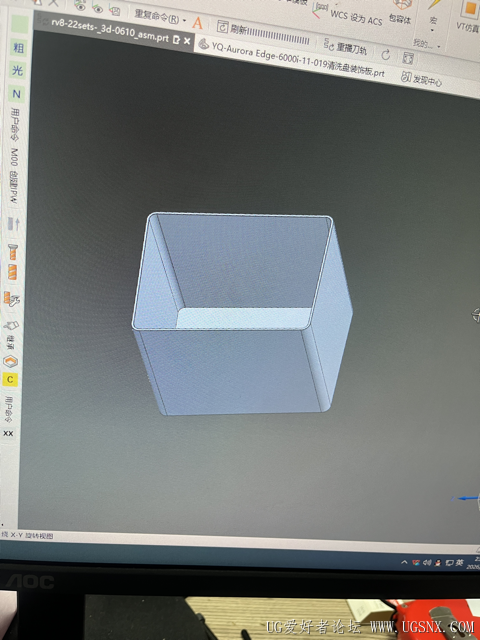Viewport: 480px width, 640px height.
Task: Click 包容体 (bounding body) tool
Action: click(400, 12)
